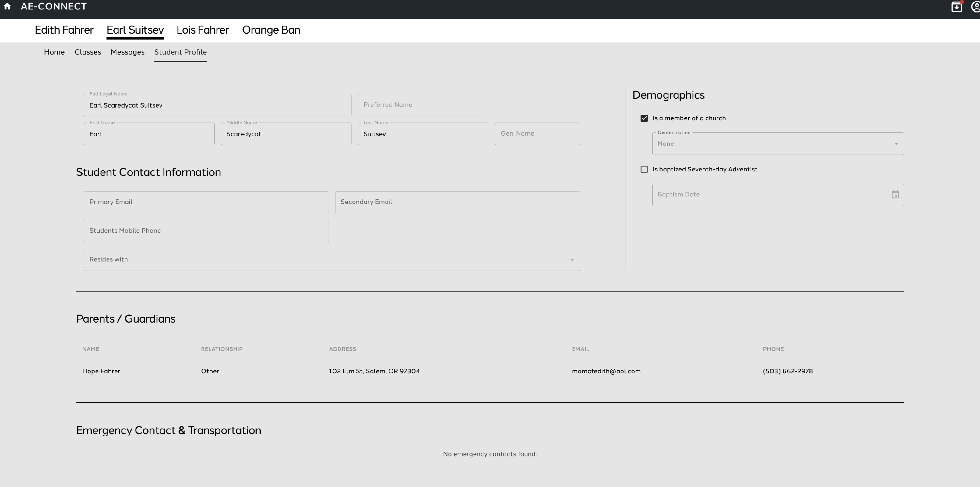Click the Home navigation link
The image size is (980, 487).
(54, 53)
